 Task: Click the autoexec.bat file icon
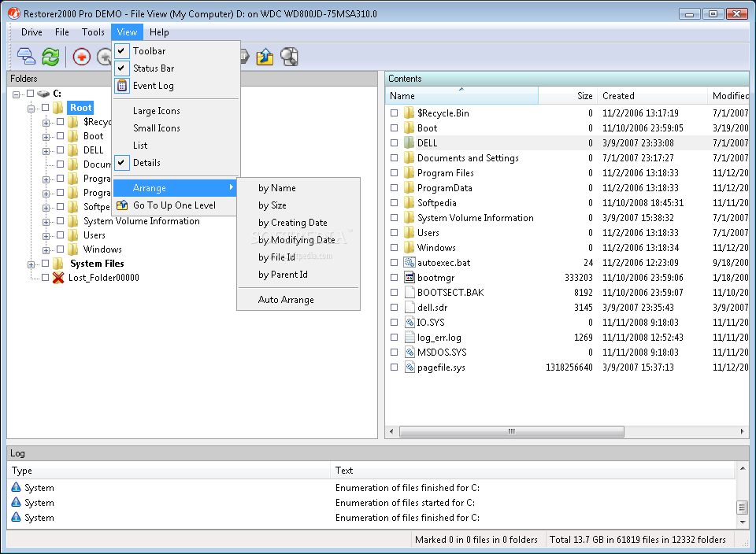tap(409, 263)
